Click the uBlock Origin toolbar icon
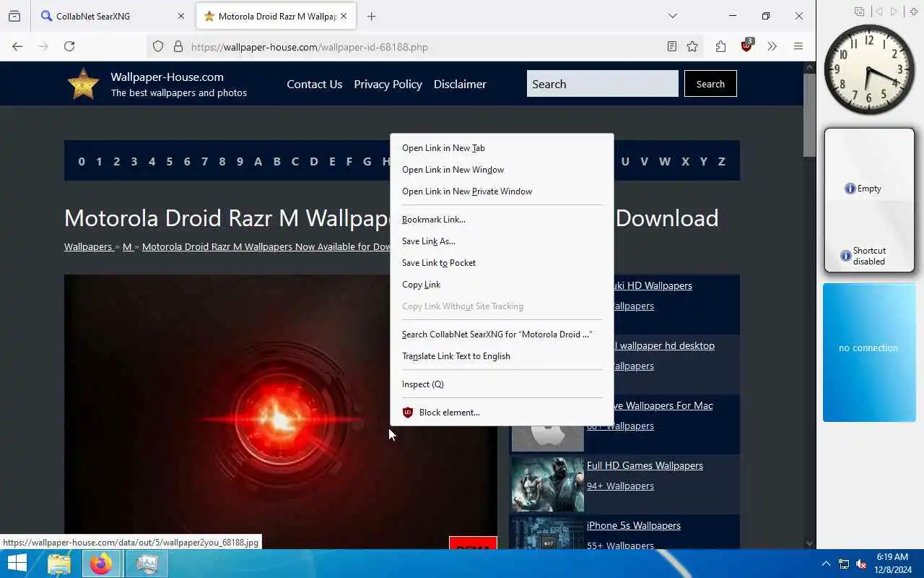 pyautogui.click(x=746, y=46)
